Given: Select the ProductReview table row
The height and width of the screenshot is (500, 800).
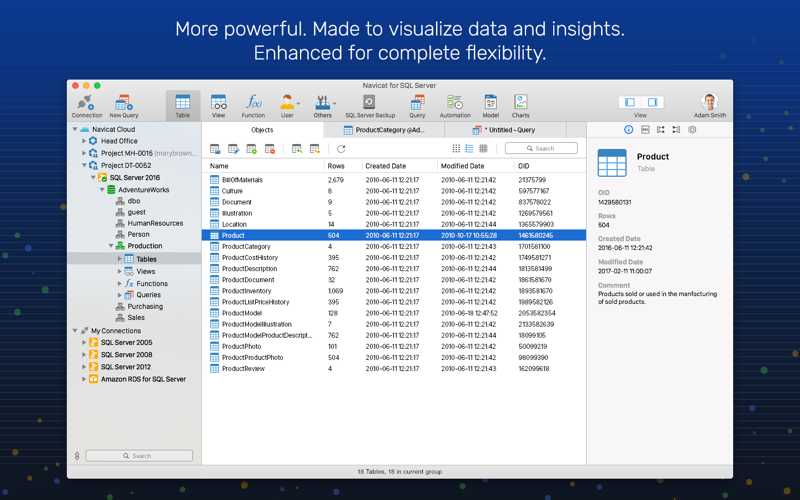Looking at the screenshot, I should point(393,368).
